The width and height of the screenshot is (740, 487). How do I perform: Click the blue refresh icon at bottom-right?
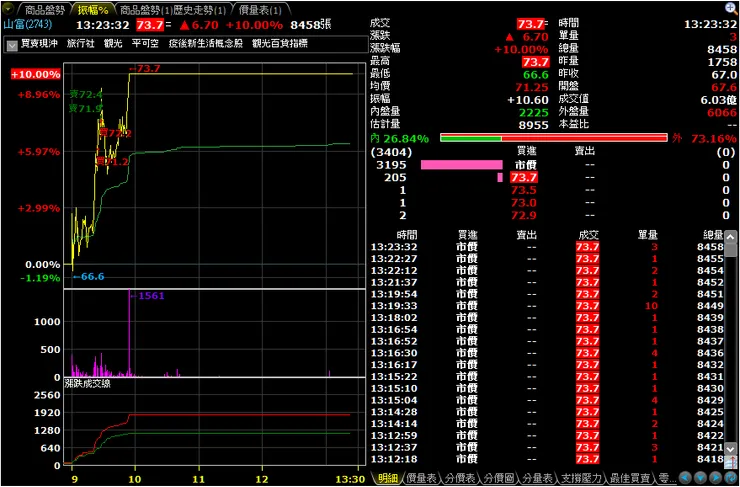click(x=731, y=477)
